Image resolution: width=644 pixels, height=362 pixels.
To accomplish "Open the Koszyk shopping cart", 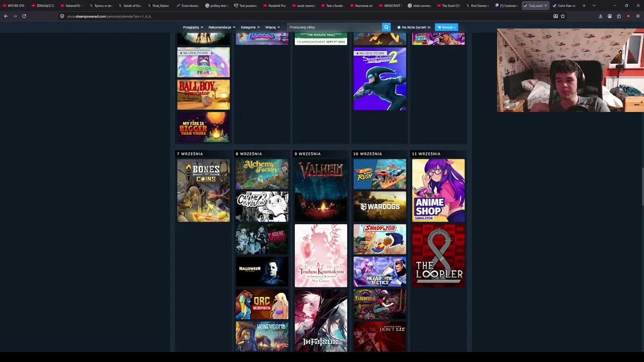I will pos(446,27).
